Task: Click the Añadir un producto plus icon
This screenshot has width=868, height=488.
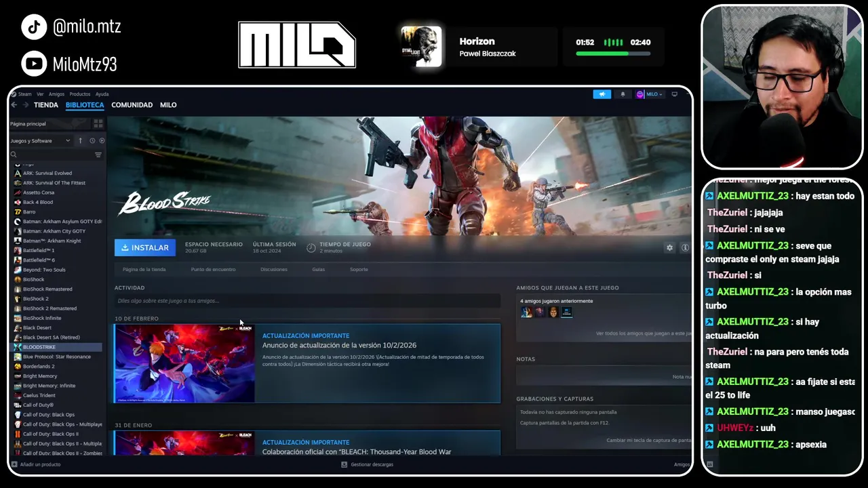Action: pos(14,464)
